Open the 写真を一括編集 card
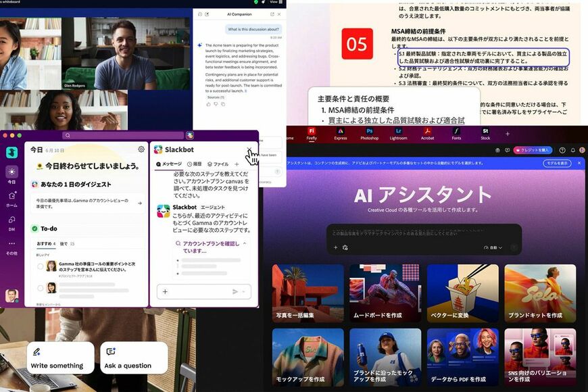Image resolution: width=588 pixels, height=392 pixels. click(x=308, y=293)
